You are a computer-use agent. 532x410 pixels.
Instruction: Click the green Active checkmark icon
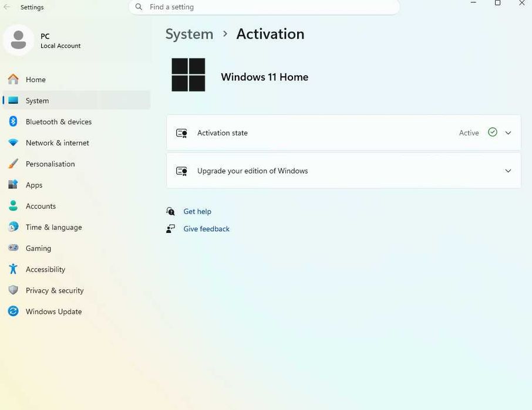coord(492,132)
